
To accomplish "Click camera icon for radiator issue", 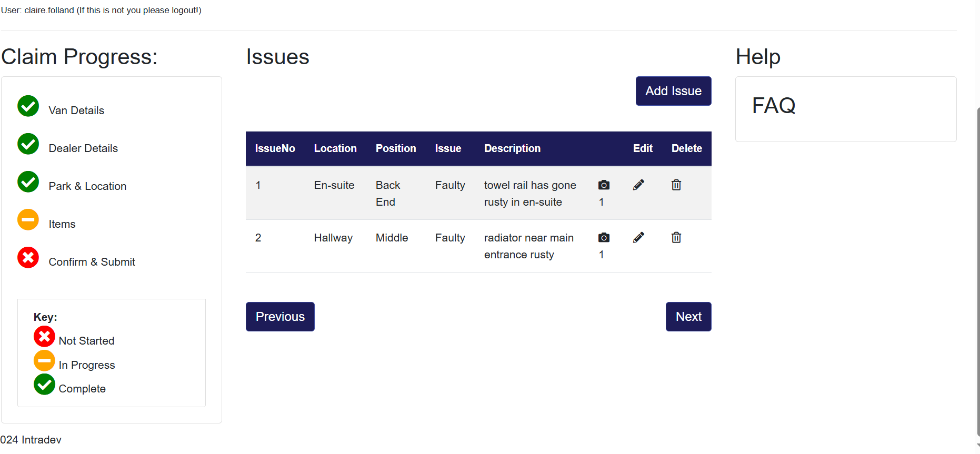I will click(604, 238).
